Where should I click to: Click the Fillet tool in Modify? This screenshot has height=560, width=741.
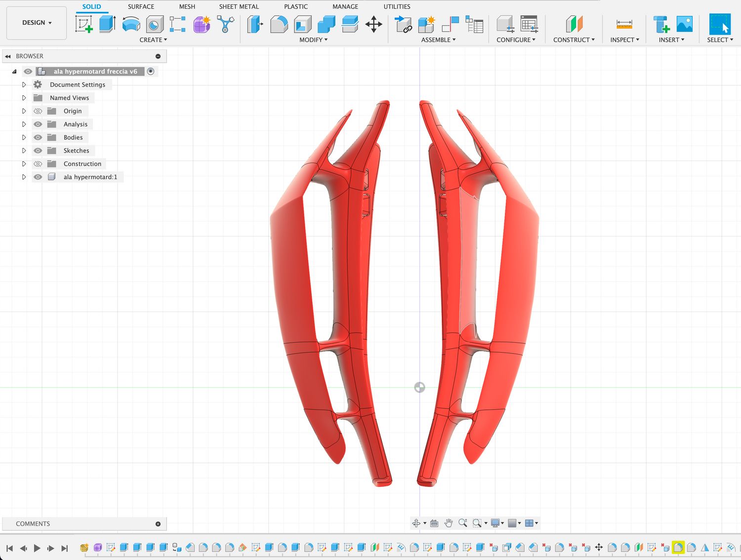[279, 24]
